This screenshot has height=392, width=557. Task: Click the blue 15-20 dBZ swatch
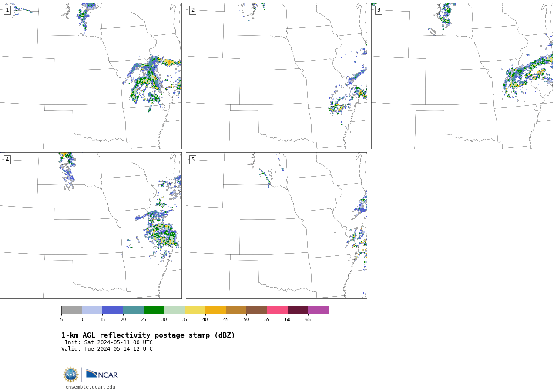pos(113,310)
